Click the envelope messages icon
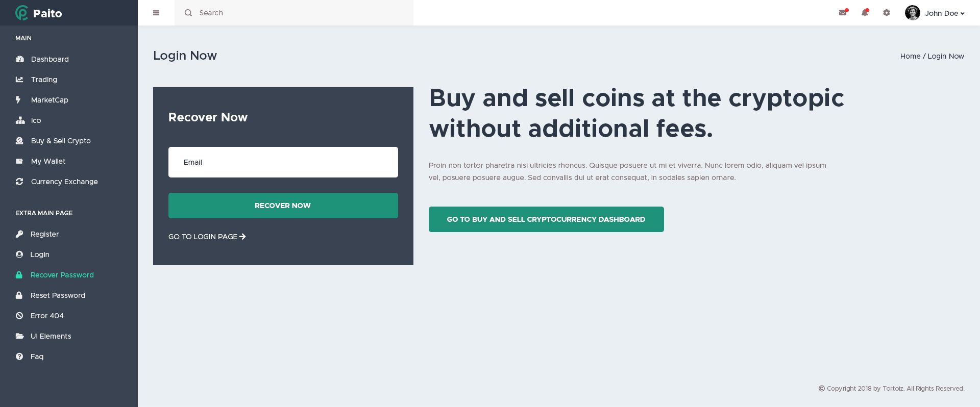The width and height of the screenshot is (980, 407). 843,13
